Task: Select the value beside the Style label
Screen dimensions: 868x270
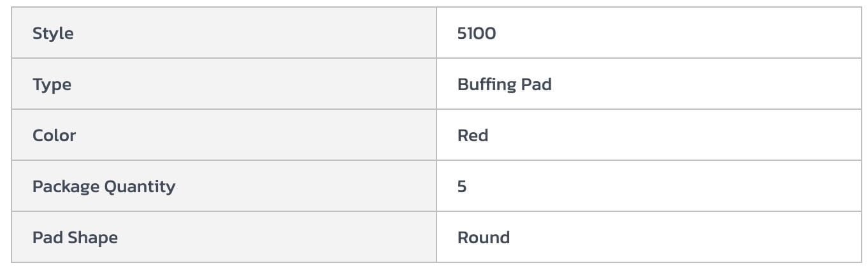Action: point(476,33)
